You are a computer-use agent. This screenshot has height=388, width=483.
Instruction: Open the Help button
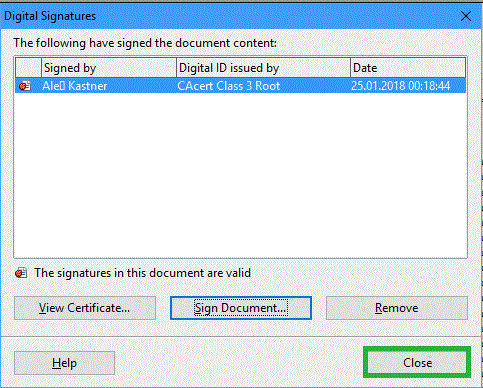coord(64,363)
